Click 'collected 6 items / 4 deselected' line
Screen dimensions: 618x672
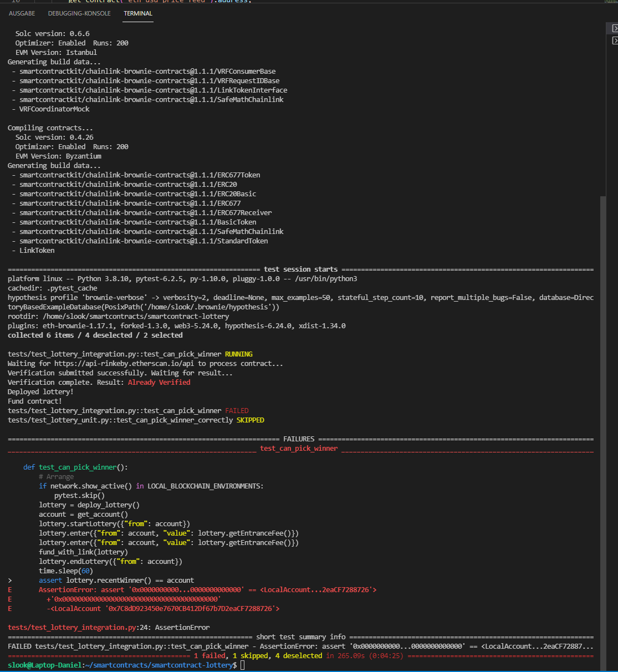point(95,335)
